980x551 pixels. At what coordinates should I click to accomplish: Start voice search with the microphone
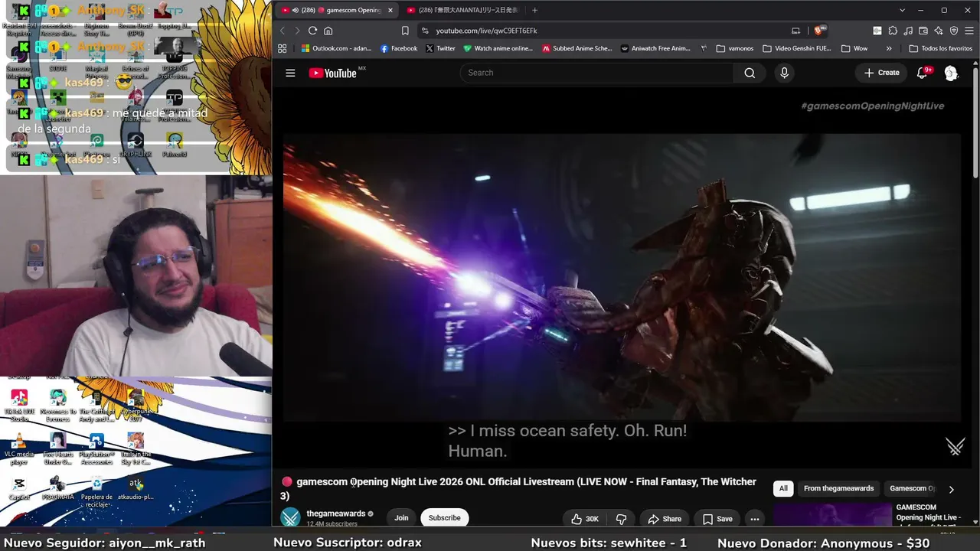783,73
